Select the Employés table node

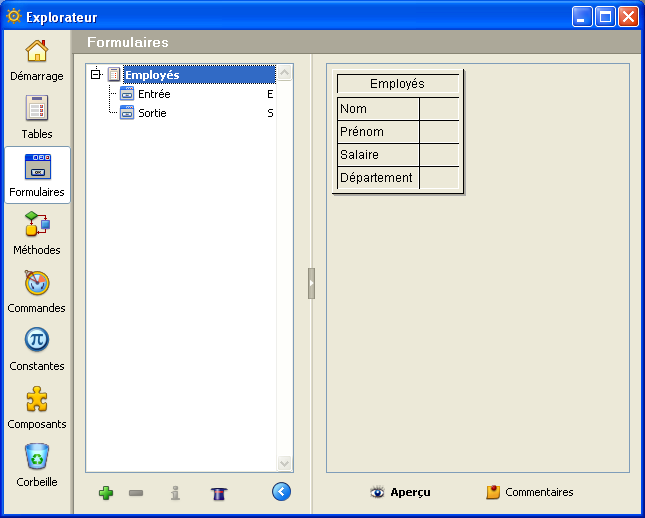click(151, 75)
